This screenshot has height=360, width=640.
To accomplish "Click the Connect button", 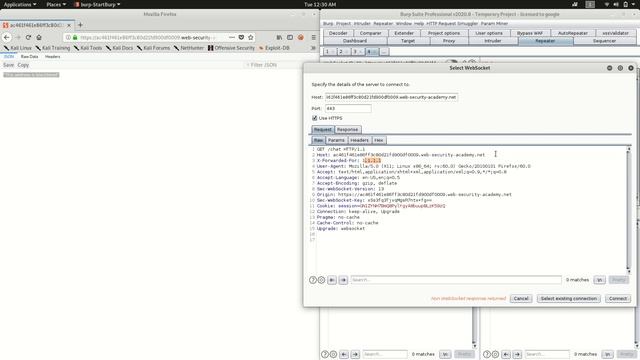I will 618,299.
